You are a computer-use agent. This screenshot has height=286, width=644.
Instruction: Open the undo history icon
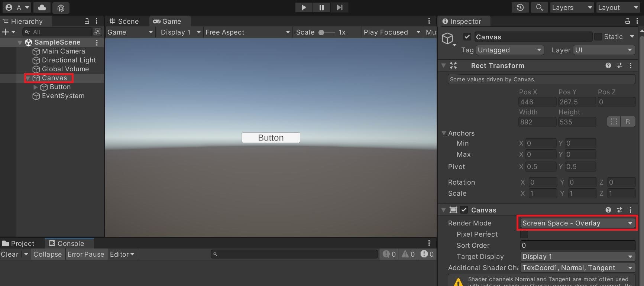click(520, 7)
